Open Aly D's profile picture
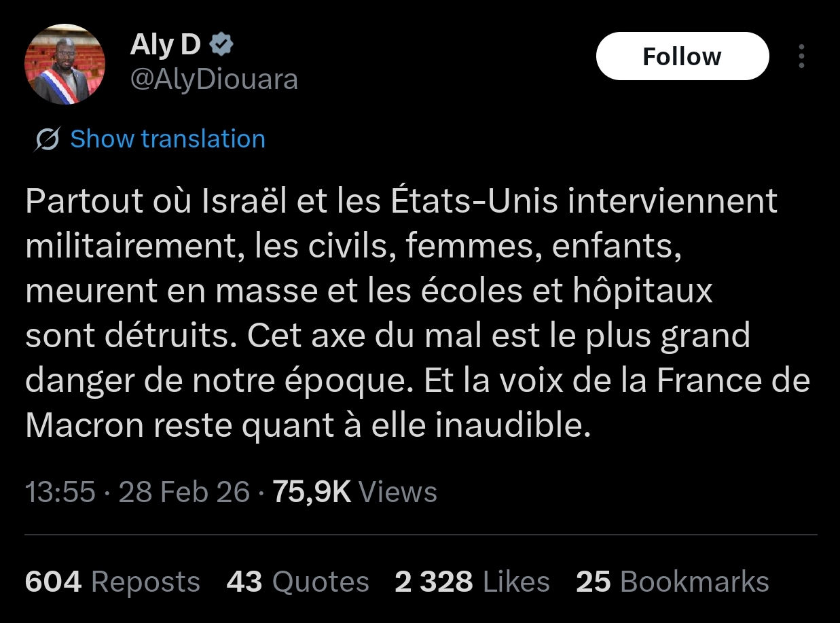The height and width of the screenshot is (623, 840). [65, 65]
